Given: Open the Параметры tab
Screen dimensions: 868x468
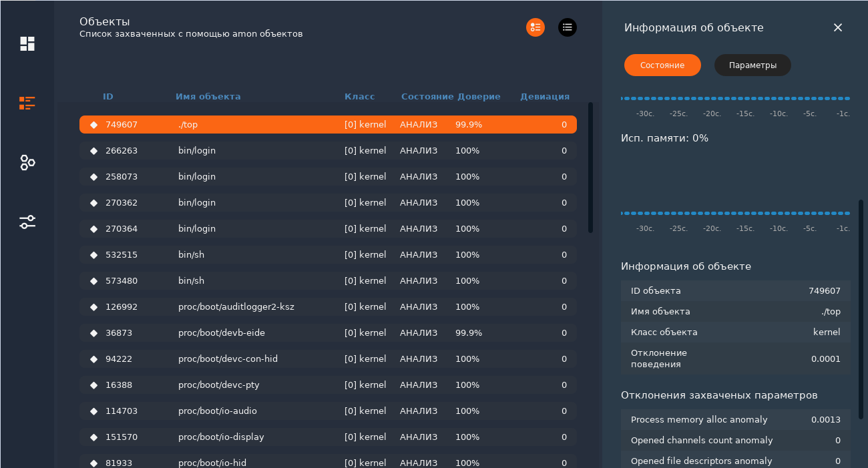Looking at the screenshot, I should point(752,65).
